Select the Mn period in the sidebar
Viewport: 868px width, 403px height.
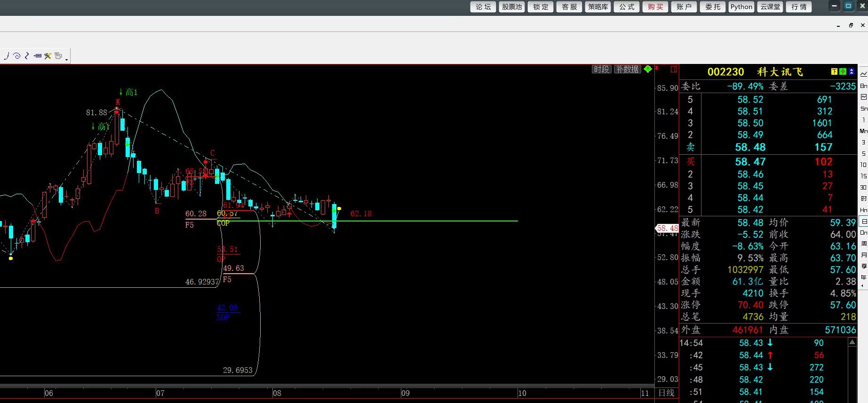(x=864, y=131)
